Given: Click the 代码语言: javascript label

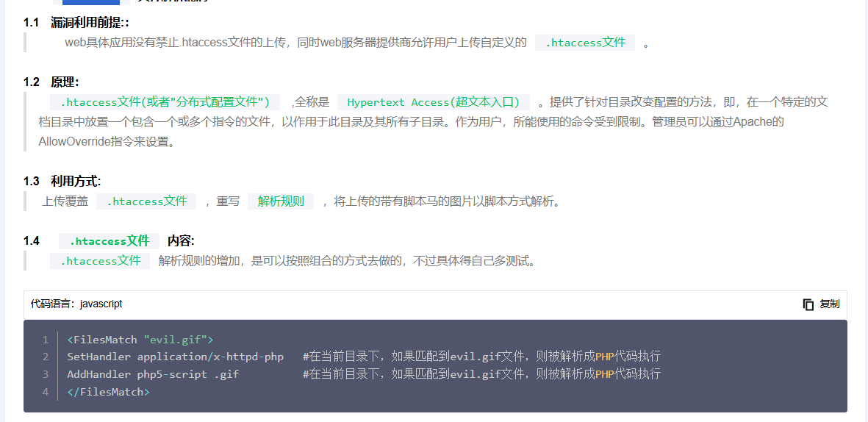Looking at the screenshot, I should pyautogui.click(x=76, y=304).
